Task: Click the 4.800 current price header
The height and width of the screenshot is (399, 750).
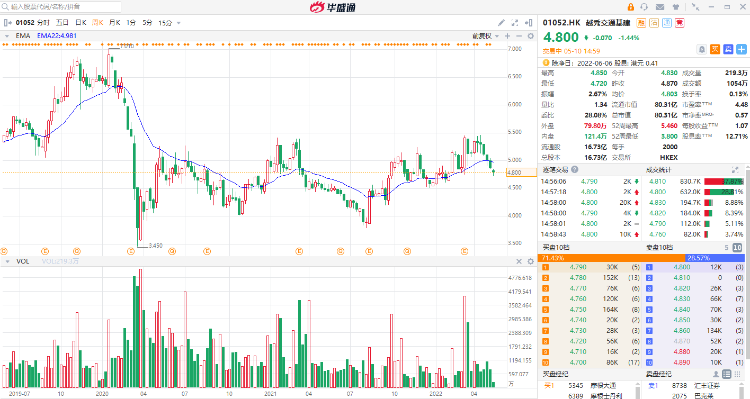Action: tap(561, 37)
